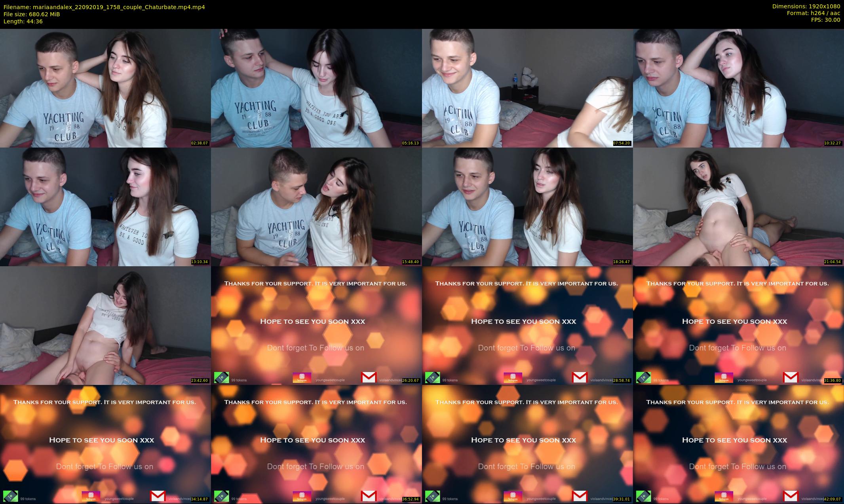Click the filename text in header

(x=104, y=7)
